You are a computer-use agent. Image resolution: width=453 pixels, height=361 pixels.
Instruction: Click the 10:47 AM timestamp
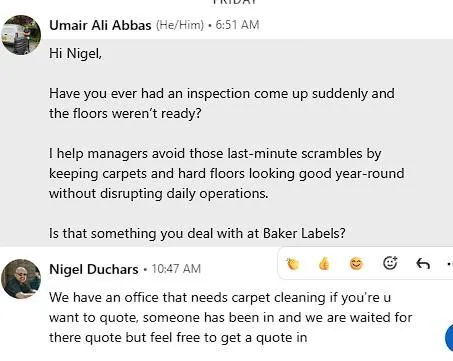[176, 269]
